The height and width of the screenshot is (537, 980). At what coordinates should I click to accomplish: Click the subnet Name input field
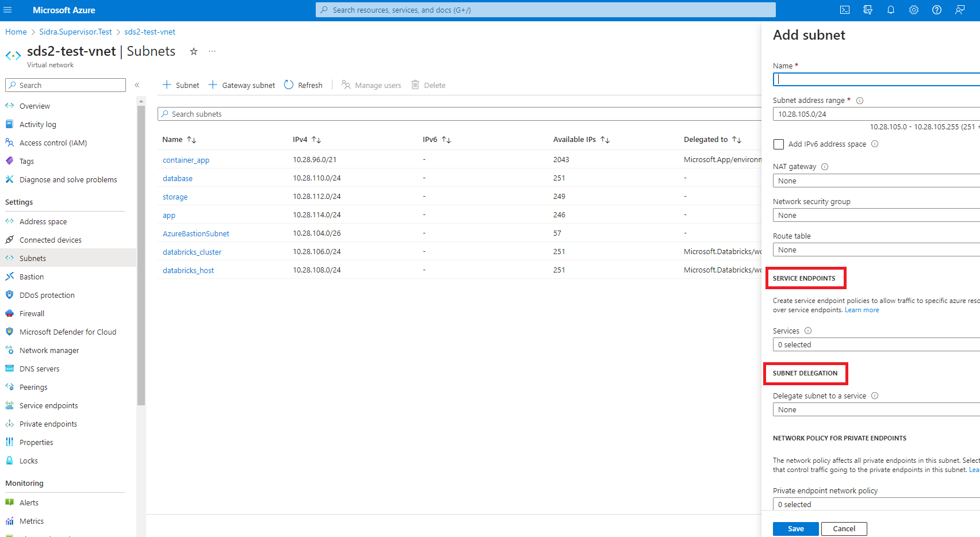(x=875, y=79)
